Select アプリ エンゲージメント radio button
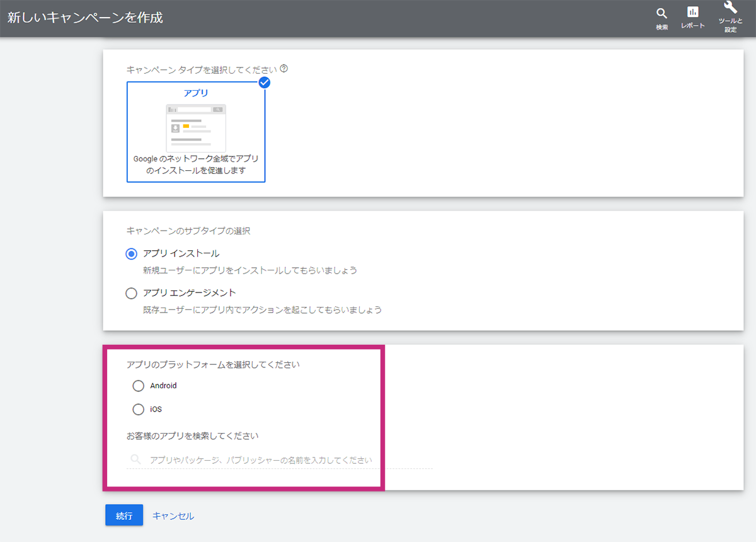The image size is (756, 542). 131,293
